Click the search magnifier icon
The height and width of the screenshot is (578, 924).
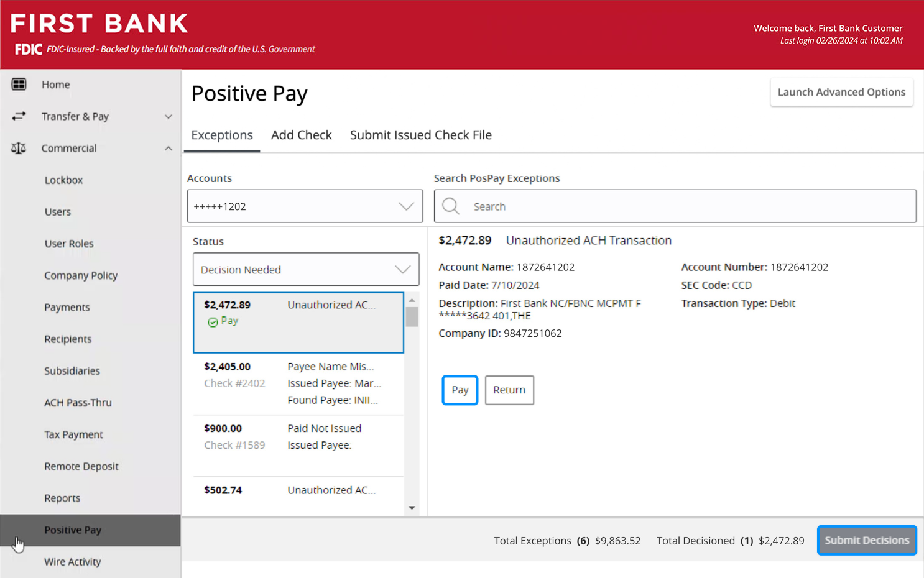tap(451, 206)
